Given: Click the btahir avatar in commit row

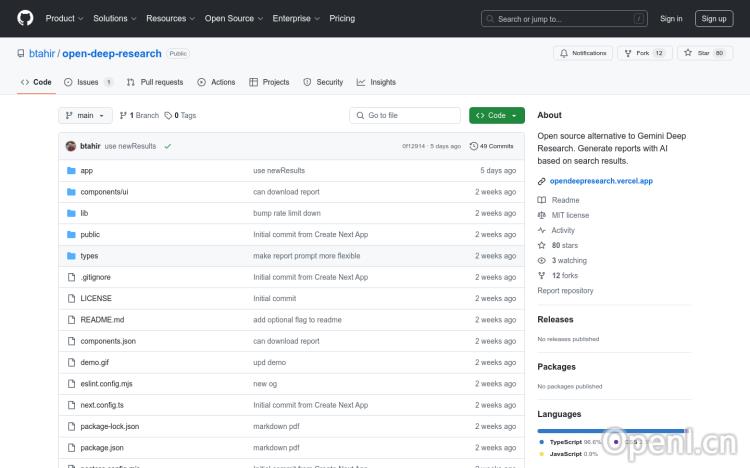Looking at the screenshot, I should click(71, 146).
